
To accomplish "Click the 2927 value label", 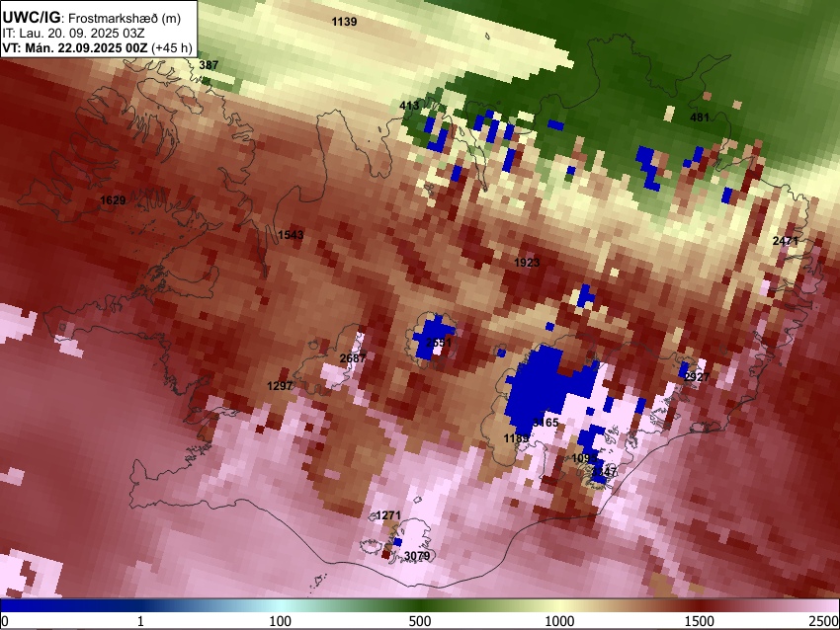I will point(697,377).
